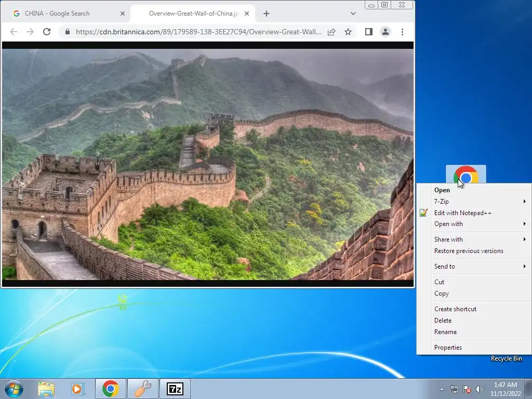Viewport: 532px width, 399px height.
Task: Click the Notepad++ icon in the context menu
Action: click(423, 212)
